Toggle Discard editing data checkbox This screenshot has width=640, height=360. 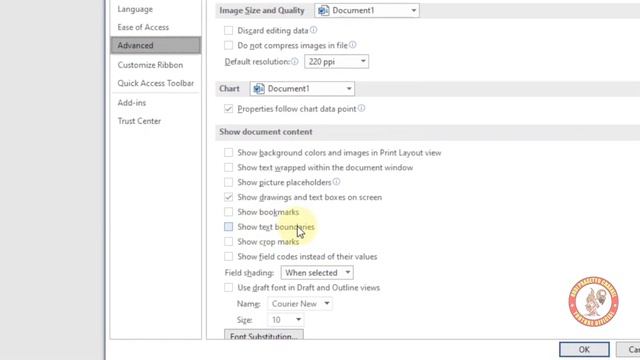229,31
